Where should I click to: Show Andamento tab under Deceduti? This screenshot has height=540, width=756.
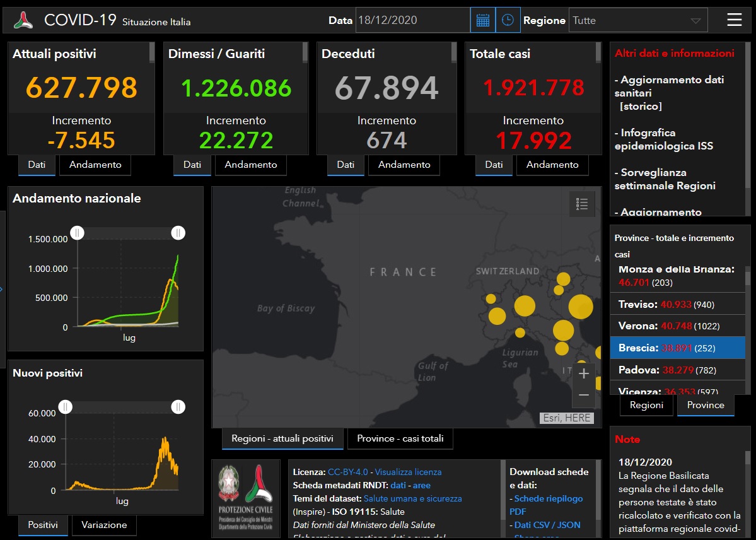pyautogui.click(x=404, y=165)
